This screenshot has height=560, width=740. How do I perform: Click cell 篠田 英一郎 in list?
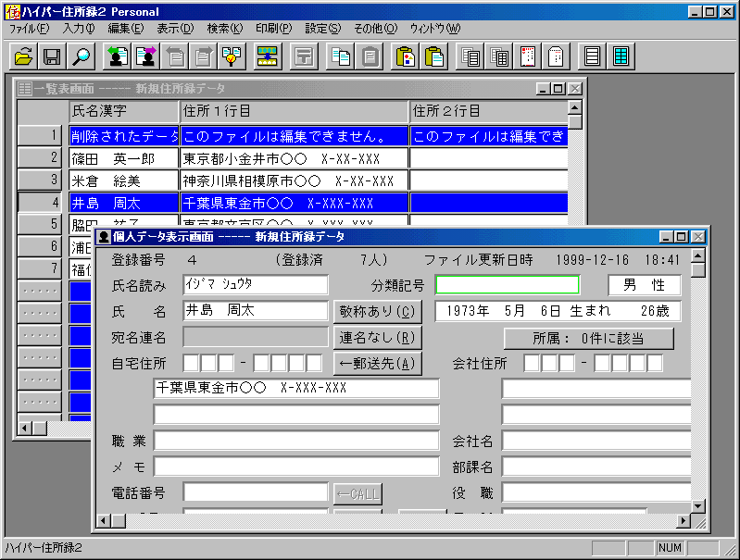coord(124,158)
